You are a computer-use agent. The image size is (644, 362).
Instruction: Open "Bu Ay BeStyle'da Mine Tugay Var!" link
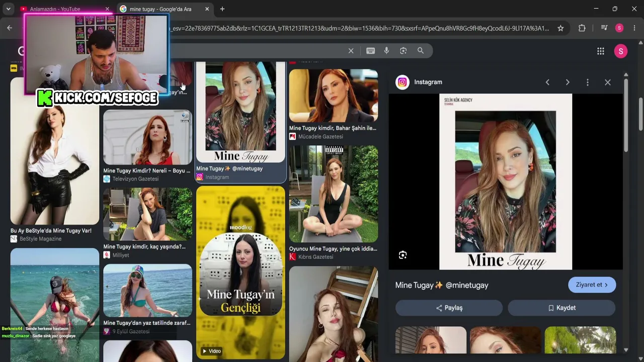coord(51,231)
